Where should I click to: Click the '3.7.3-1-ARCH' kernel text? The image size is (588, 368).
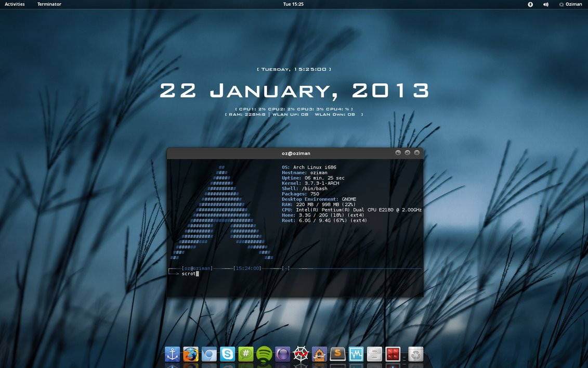(321, 183)
